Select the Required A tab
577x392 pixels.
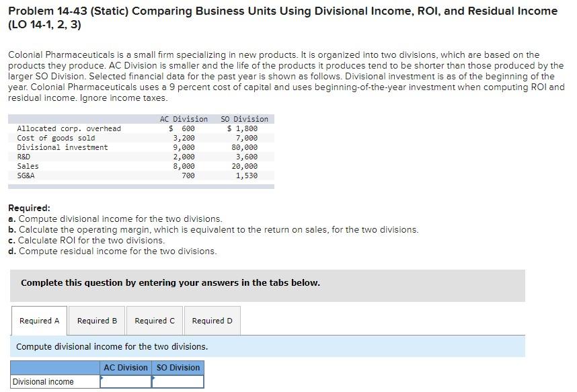click(38, 321)
